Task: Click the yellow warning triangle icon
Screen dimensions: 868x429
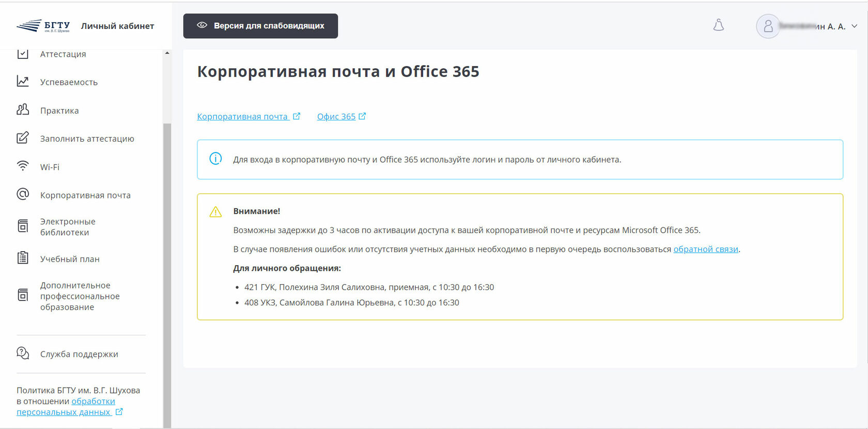Action: click(x=215, y=212)
